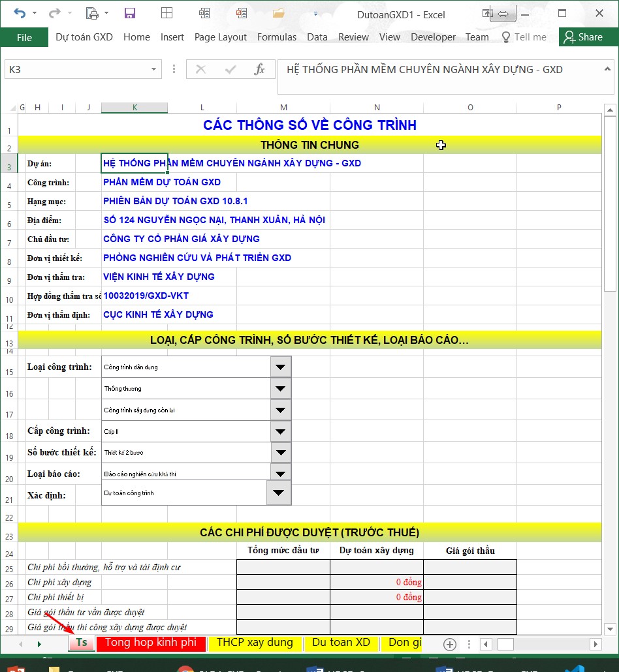The image size is (619, 672).
Task: Click the Save floppy disk icon
Action: coord(129,13)
